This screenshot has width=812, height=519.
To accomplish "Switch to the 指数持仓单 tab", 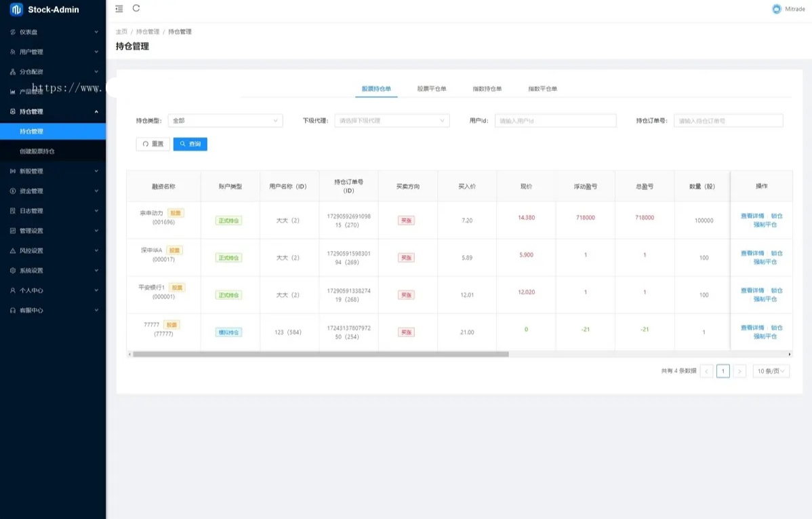I will click(487, 89).
